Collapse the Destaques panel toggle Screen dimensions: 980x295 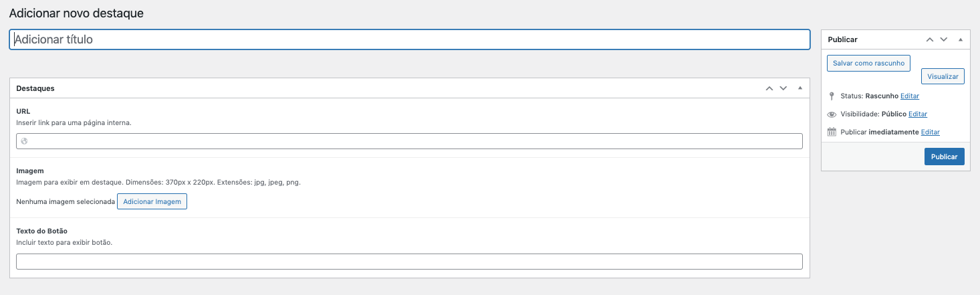tap(800, 88)
